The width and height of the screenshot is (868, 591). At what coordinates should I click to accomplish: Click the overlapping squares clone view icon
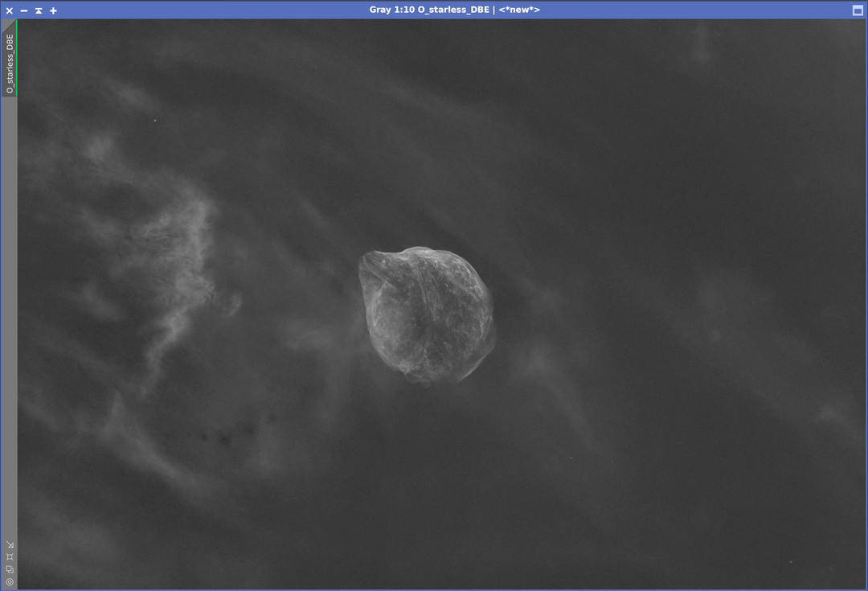click(10, 569)
